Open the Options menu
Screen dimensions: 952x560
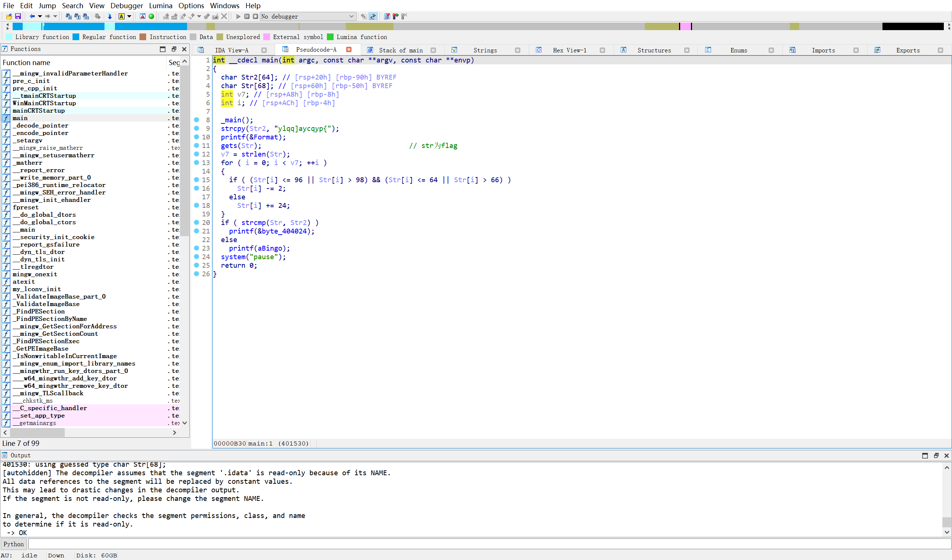[191, 5]
